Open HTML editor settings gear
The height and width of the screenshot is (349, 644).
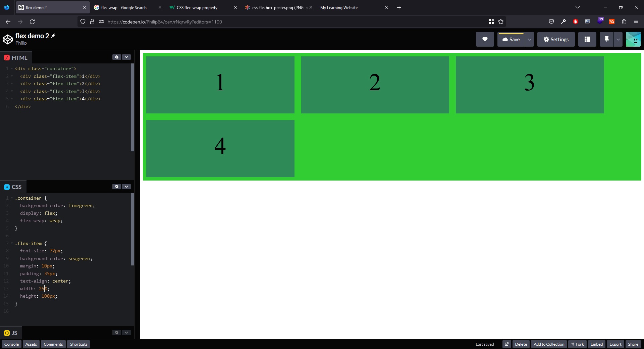[x=117, y=57]
